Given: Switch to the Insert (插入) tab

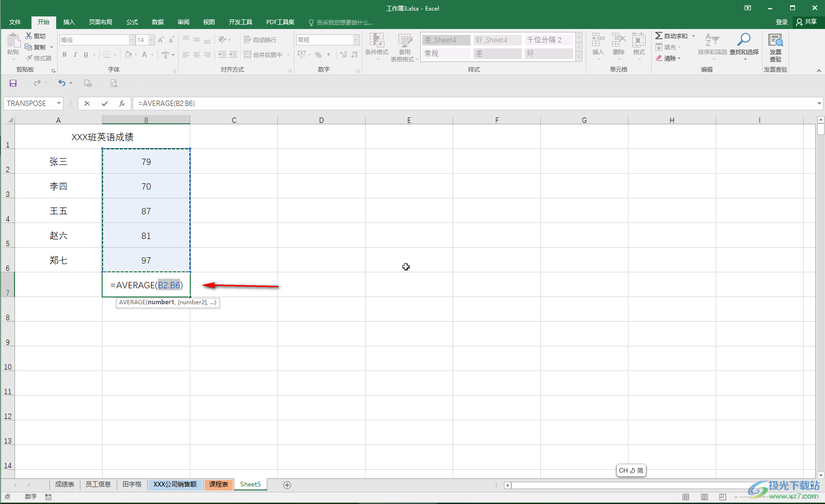Looking at the screenshot, I should point(69,22).
